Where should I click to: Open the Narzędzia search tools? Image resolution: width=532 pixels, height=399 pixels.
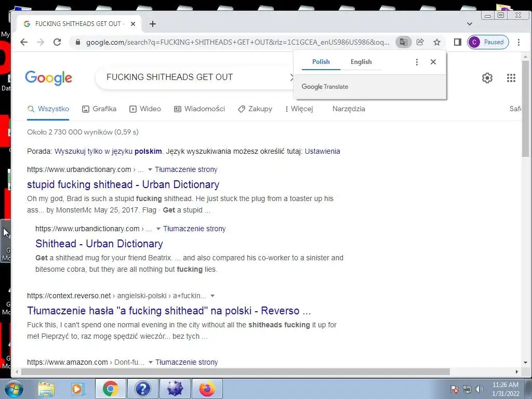pyautogui.click(x=349, y=109)
